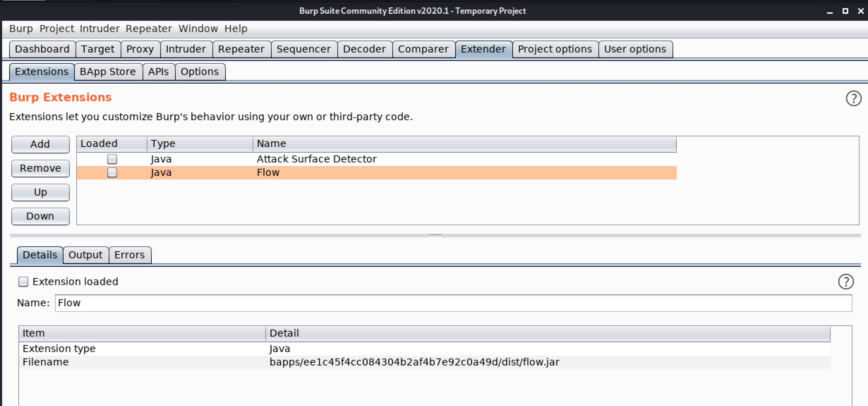Switch to the Sequencer tab
Screen dimensions: 868x406
tap(304, 49)
